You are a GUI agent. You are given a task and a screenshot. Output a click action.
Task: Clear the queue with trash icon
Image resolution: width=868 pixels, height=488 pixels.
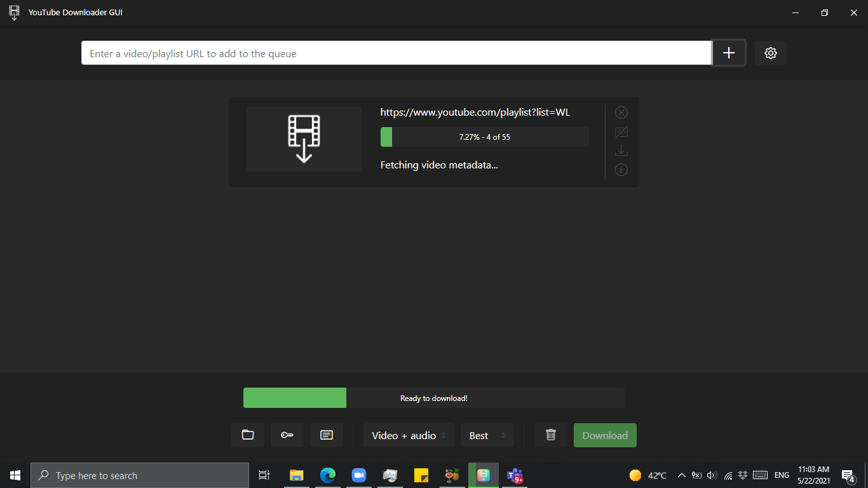(550, 435)
